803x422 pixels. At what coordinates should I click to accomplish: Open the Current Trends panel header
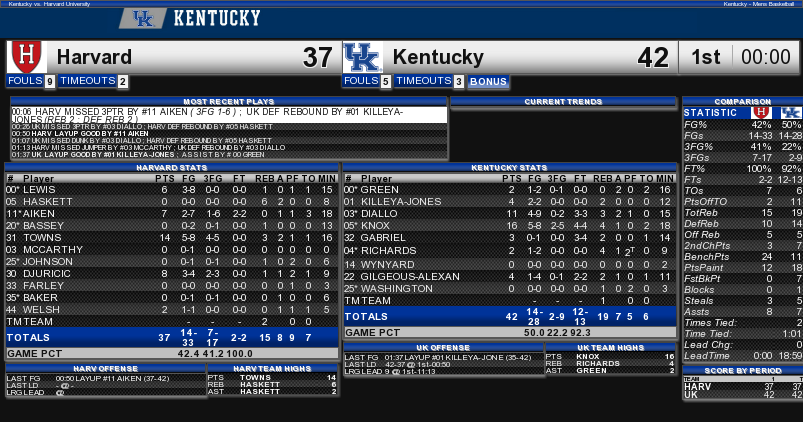pyautogui.click(x=563, y=101)
